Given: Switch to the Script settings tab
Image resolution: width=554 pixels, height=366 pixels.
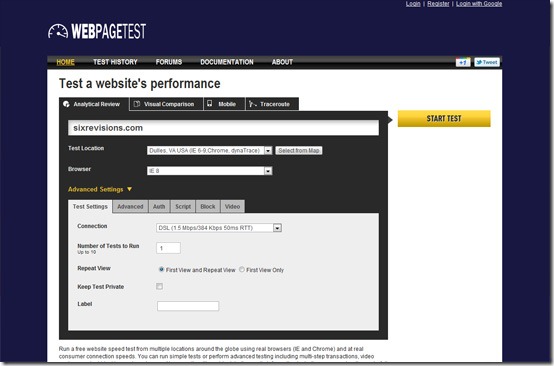Looking at the screenshot, I should click(x=183, y=207).
